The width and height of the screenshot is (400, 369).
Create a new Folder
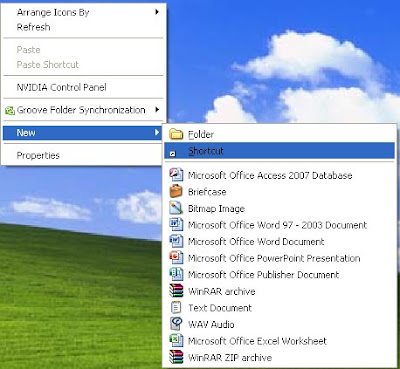[279, 134]
